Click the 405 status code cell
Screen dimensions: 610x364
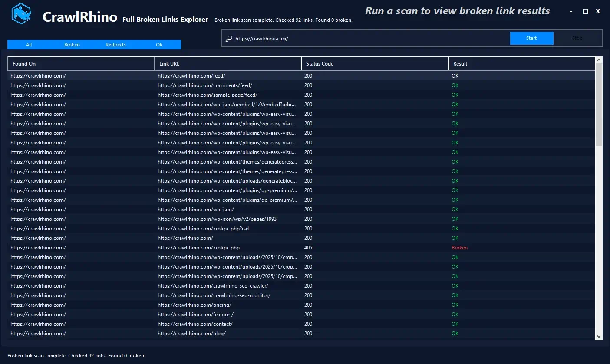[308, 248]
